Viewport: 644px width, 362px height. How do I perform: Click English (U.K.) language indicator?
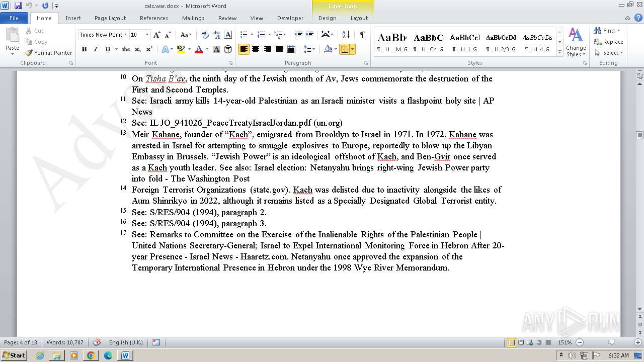click(x=126, y=342)
